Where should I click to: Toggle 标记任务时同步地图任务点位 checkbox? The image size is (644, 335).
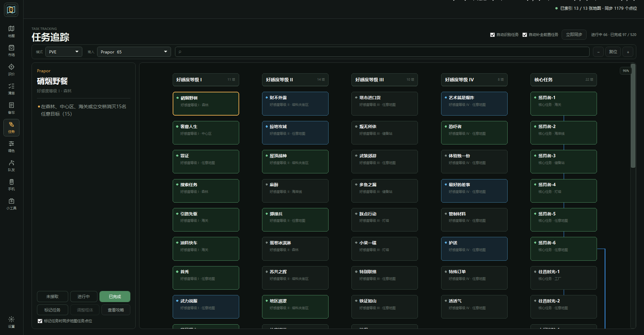click(x=40, y=321)
